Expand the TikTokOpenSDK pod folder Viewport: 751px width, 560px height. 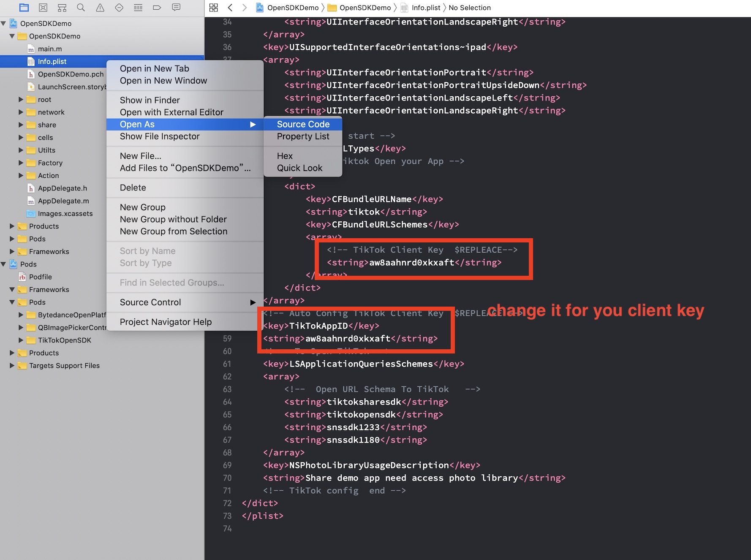[x=21, y=340]
